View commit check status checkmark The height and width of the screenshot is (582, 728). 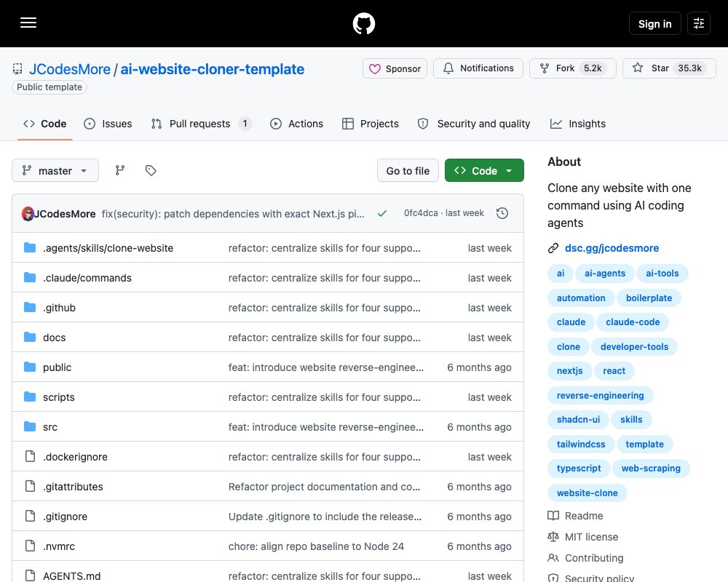pos(382,213)
